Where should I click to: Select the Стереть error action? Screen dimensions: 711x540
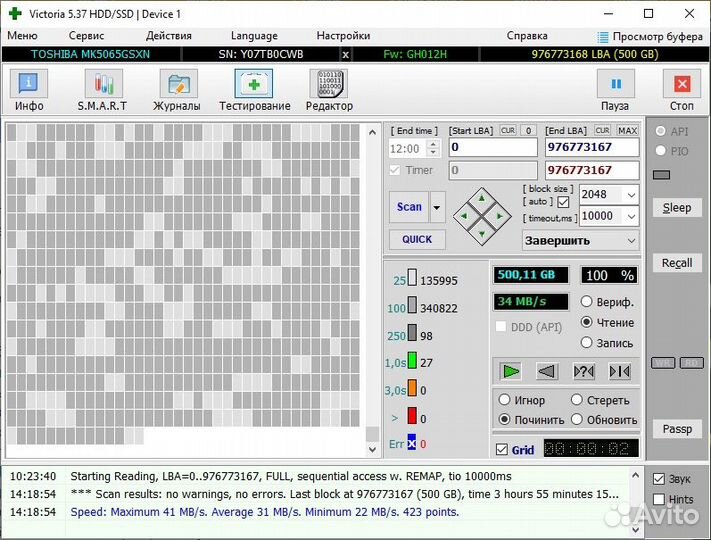click(x=577, y=399)
